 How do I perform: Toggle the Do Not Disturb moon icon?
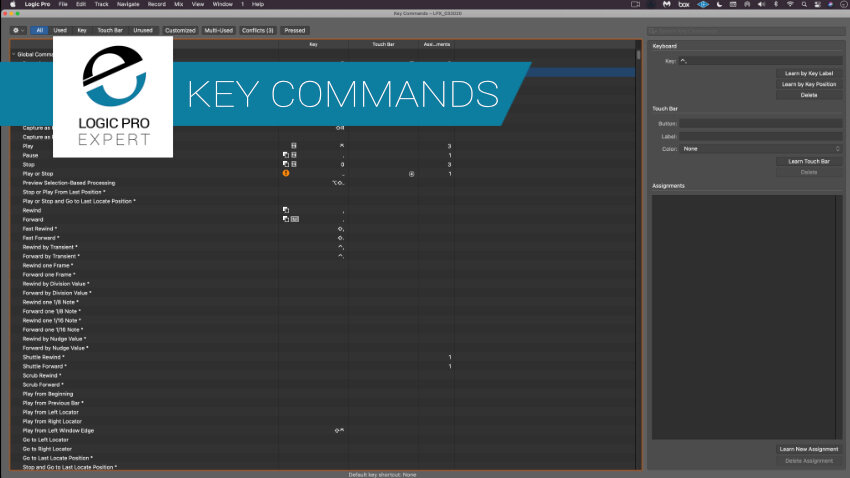(x=719, y=4)
